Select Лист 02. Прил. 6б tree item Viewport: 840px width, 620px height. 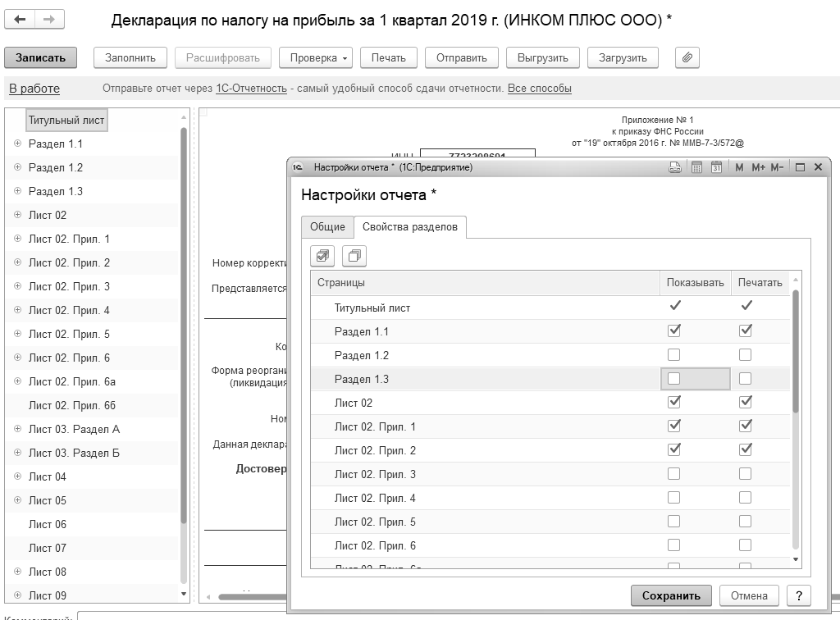click(x=72, y=405)
